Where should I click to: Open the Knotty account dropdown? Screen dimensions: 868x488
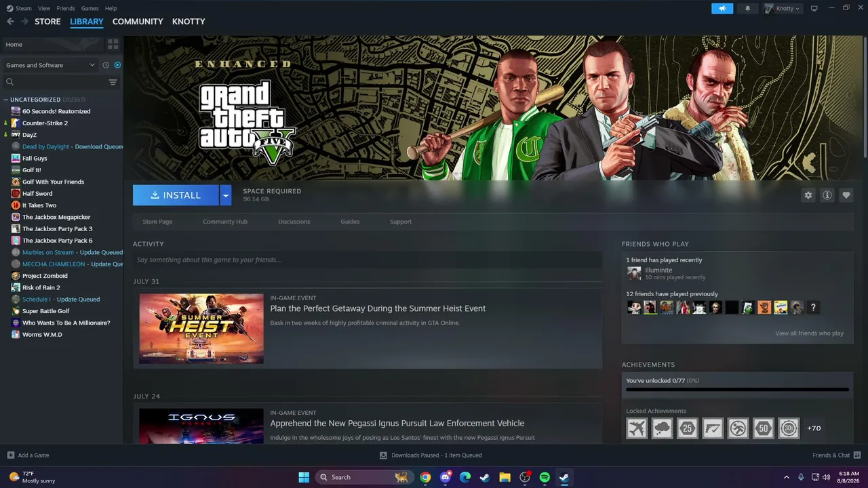pos(782,8)
